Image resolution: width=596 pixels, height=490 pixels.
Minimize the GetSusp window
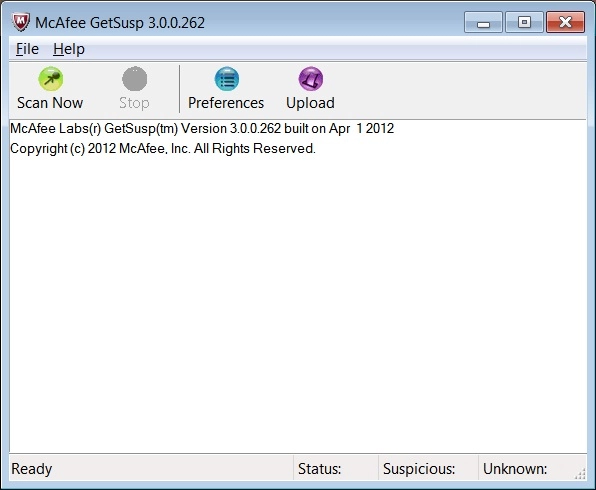point(483,22)
